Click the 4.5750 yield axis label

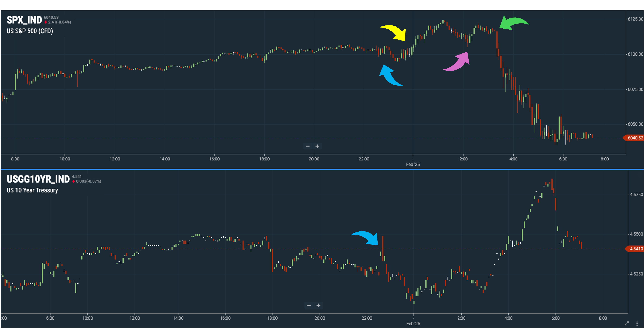click(x=636, y=194)
